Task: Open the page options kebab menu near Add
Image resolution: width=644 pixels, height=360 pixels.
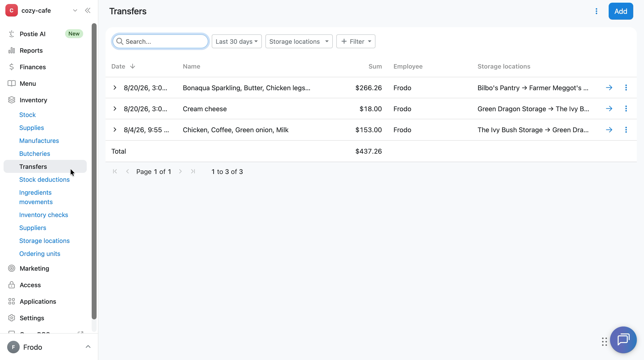Action: [596, 11]
